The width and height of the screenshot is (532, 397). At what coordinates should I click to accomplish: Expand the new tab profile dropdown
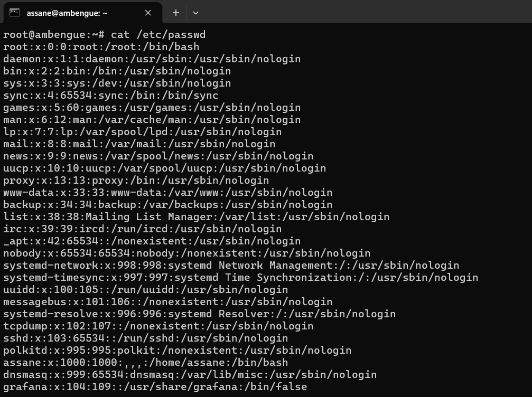(195, 13)
